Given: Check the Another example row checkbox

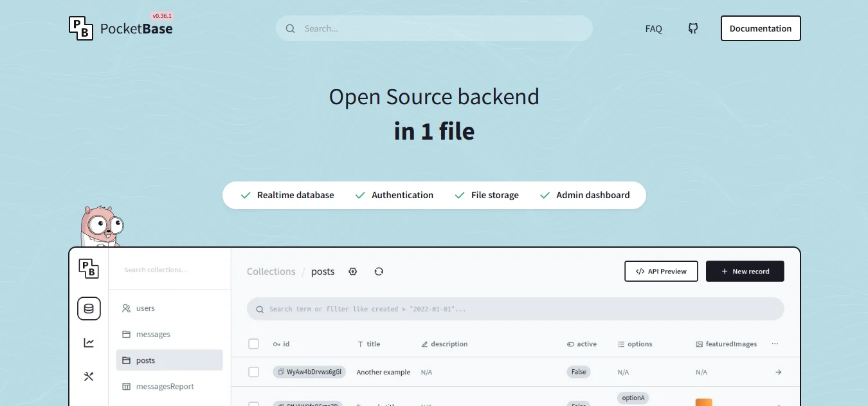Looking at the screenshot, I should (x=254, y=372).
